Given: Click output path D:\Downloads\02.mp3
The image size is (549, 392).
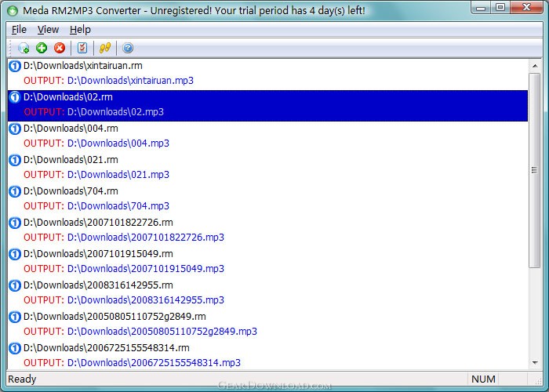Looking at the screenshot, I should point(115,112).
